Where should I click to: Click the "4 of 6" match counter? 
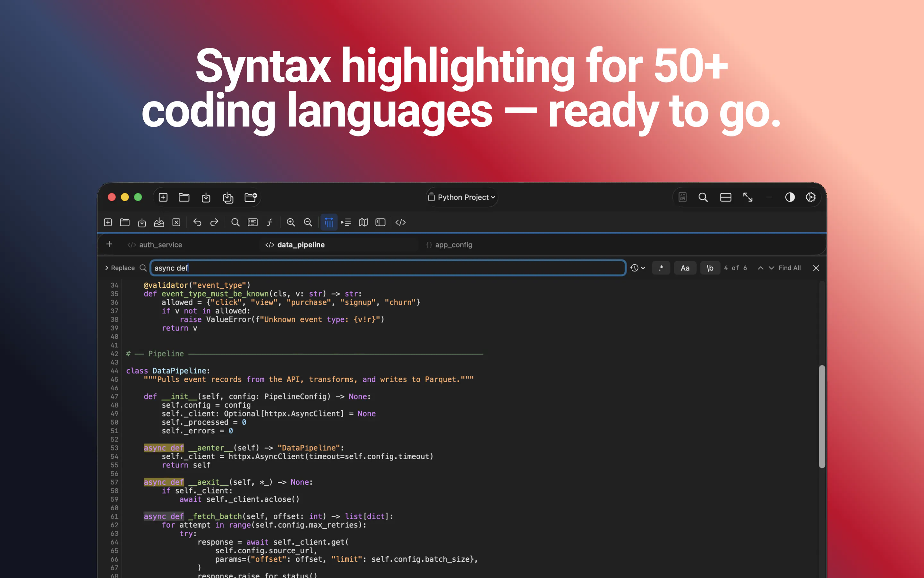(735, 268)
